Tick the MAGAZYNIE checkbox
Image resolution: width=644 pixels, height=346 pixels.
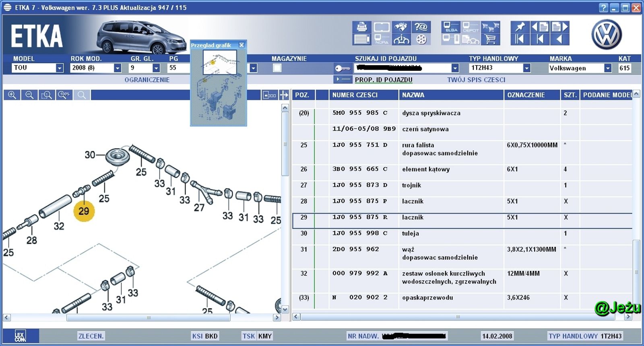277,68
